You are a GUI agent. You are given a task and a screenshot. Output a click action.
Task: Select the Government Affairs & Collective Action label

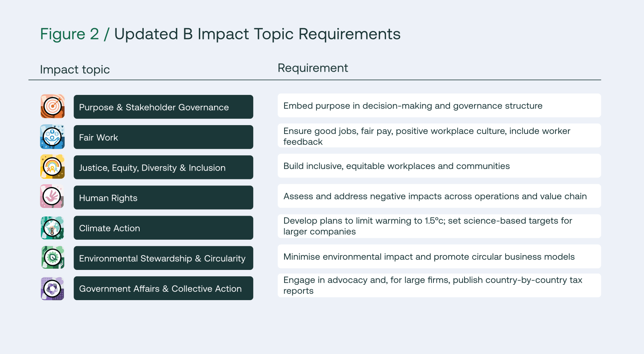point(163,288)
